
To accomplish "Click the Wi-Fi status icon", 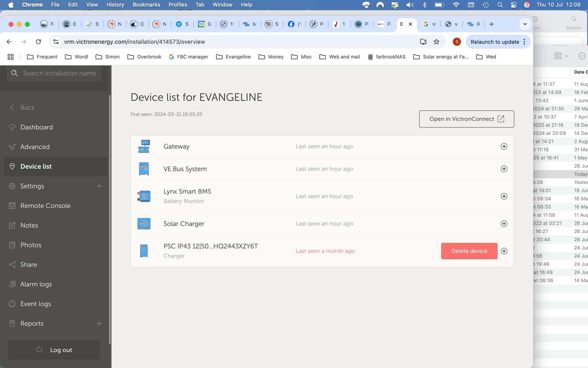I will (456, 5).
